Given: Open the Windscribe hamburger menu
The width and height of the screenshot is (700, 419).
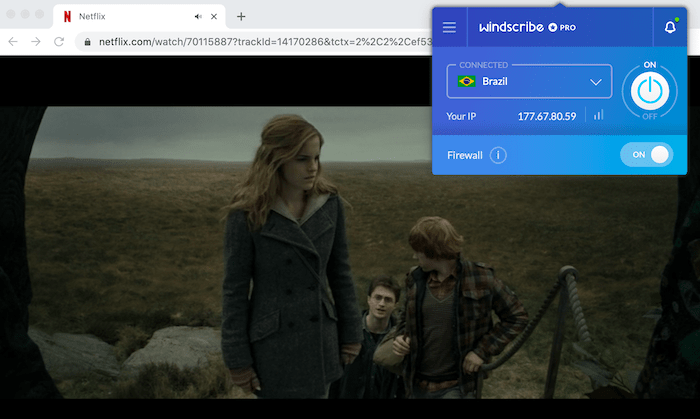Looking at the screenshot, I should pyautogui.click(x=449, y=27).
